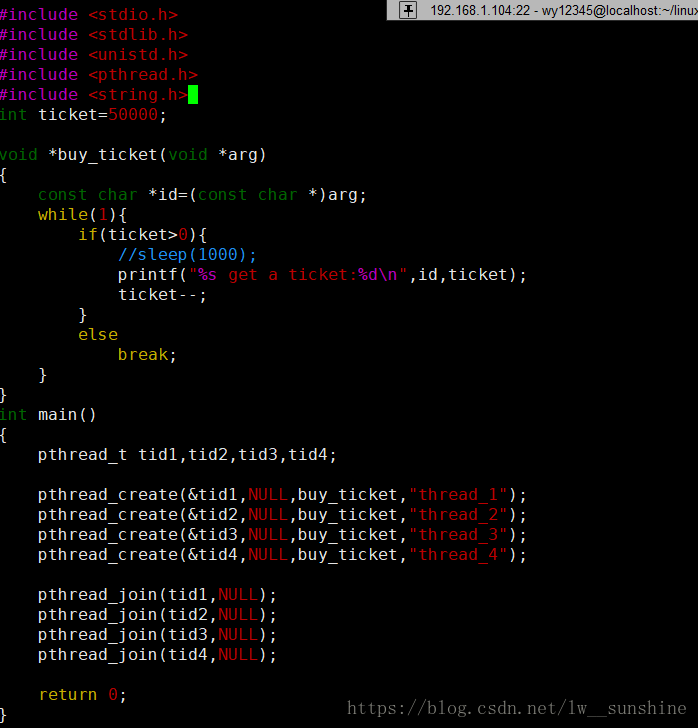Click the green cursor after string.h
Viewport: 698px width, 728px height.
[x=193, y=95]
